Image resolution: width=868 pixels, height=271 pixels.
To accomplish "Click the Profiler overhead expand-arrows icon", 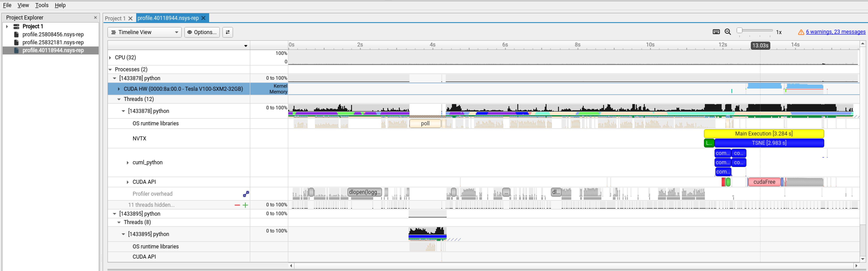I will point(246,194).
